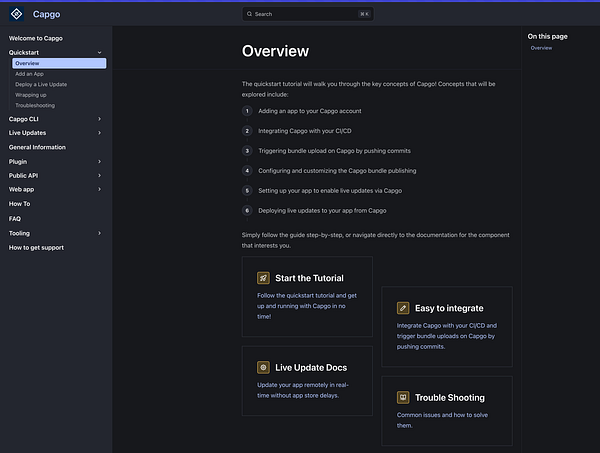Viewport: 600px width, 453px height.
Task: Open Deploy a Live Update page
Action: coord(41,84)
